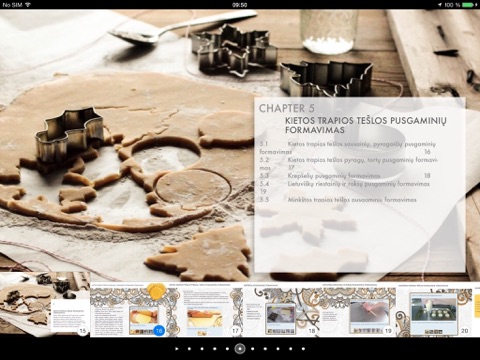The width and height of the screenshot is (480, 360).
Task: Tap the CHAPTER 5 heading
Action: click(287, 108)
